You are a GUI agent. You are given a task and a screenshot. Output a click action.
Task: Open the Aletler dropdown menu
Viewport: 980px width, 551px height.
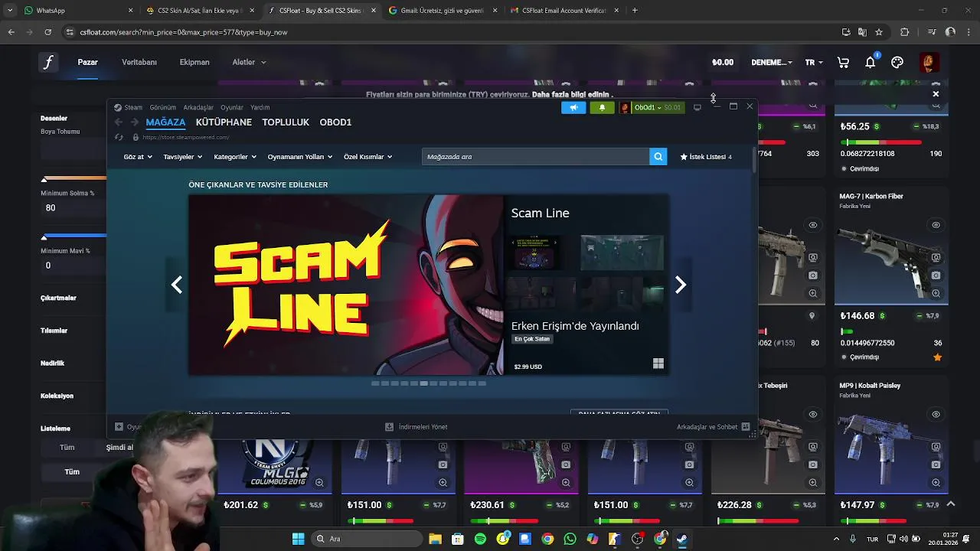tap(249, 63)
